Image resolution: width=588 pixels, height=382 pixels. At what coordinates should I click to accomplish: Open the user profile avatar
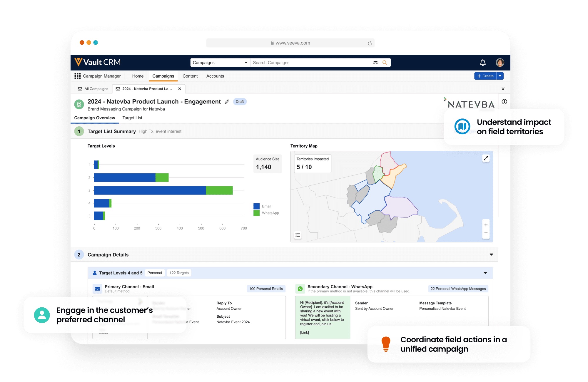point(499,62)
